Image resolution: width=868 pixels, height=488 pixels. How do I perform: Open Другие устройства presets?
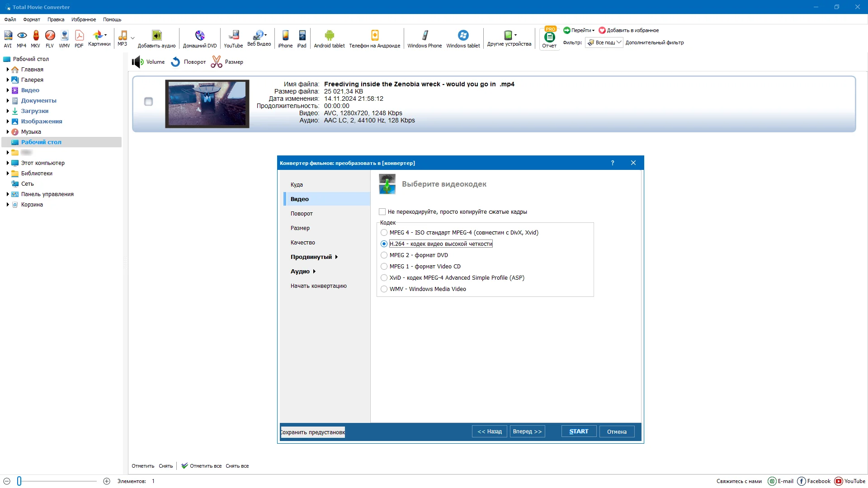point(509,39)
